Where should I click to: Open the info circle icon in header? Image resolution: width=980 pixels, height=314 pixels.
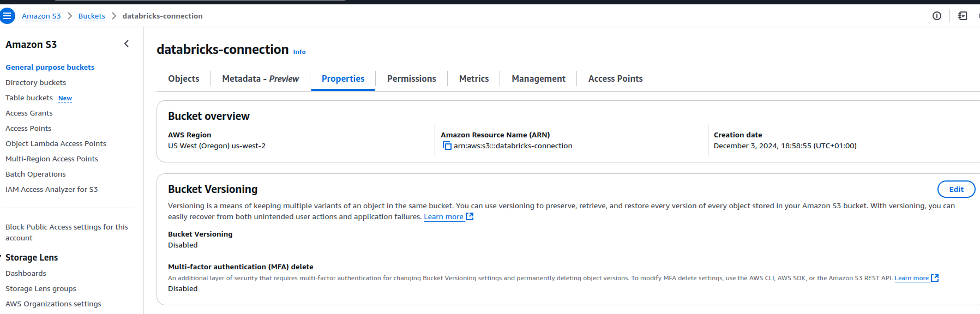(937, 16)
